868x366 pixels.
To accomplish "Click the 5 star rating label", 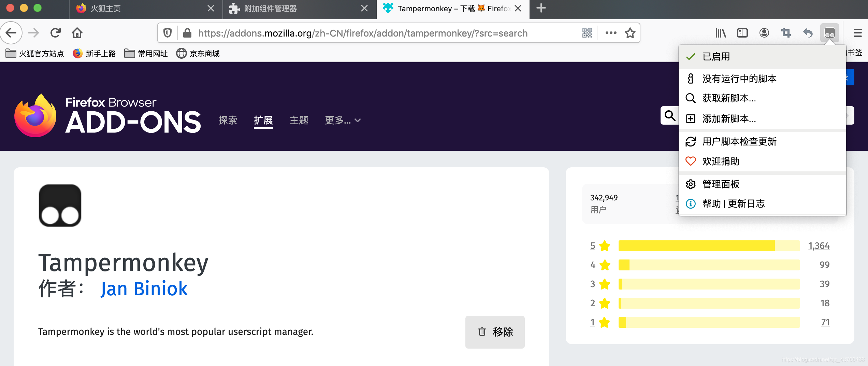I will click(600, 246).
